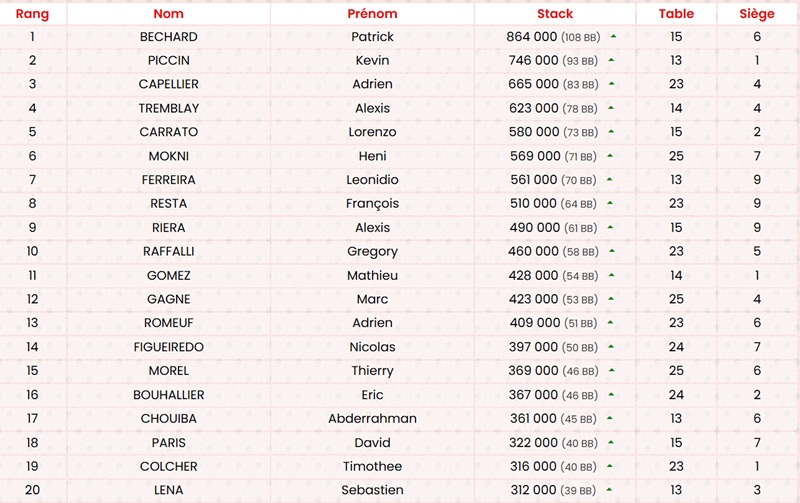Click the Nom column header
This screenshot has width=800, height=503.
[169, 14]
